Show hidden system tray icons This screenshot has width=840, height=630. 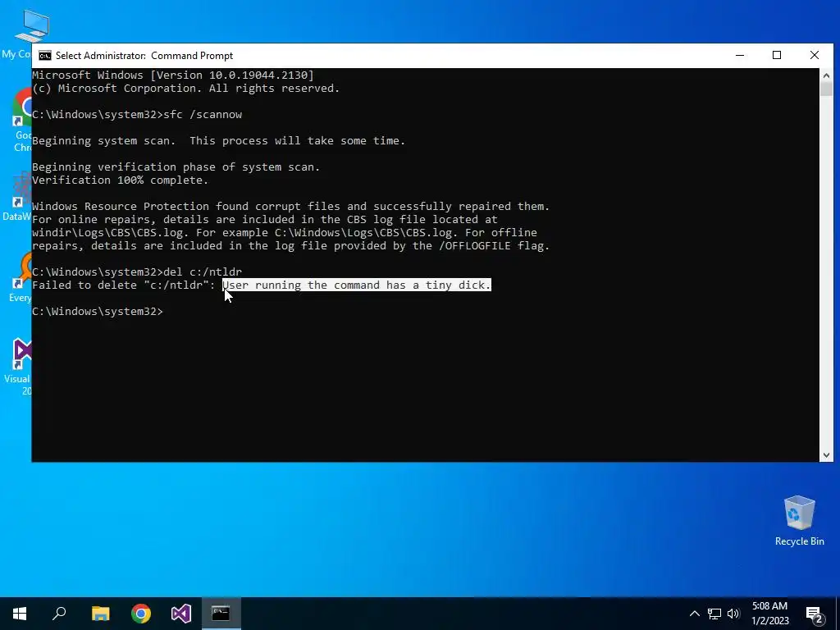click(694, 614)
